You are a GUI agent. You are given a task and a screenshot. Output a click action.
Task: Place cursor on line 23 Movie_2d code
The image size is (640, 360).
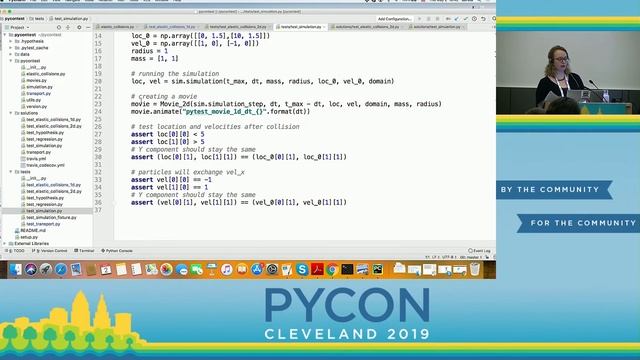coord(286,104)
